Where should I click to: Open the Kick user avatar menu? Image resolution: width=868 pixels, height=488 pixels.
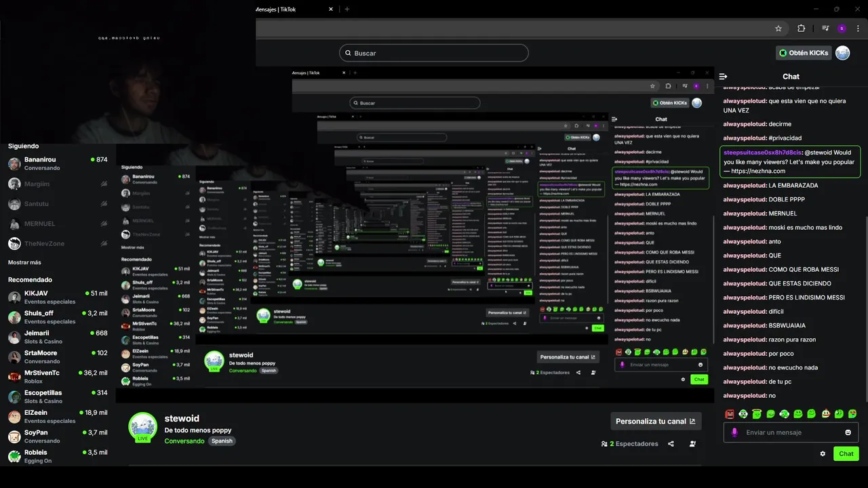pos(843,53)
